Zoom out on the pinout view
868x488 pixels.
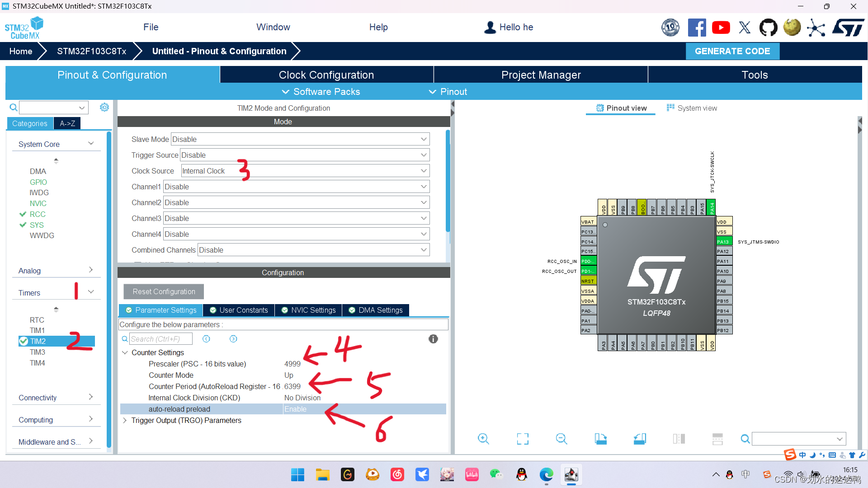(561, 439)
